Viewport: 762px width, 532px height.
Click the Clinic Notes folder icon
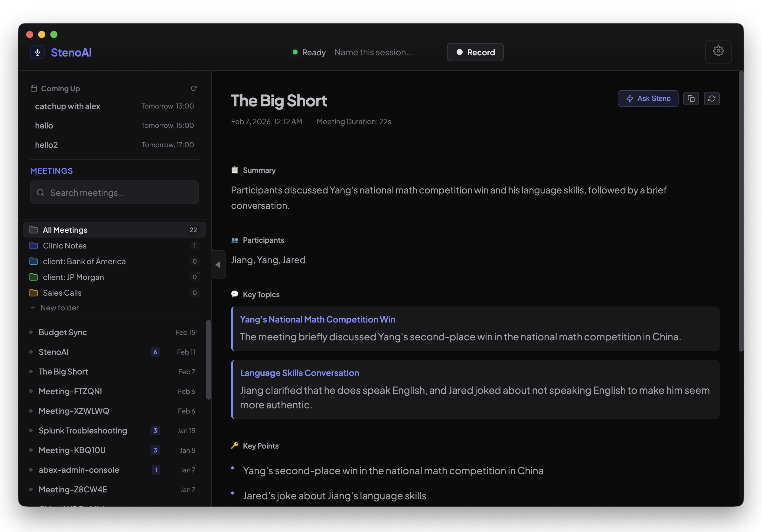[x=34, y=245]
